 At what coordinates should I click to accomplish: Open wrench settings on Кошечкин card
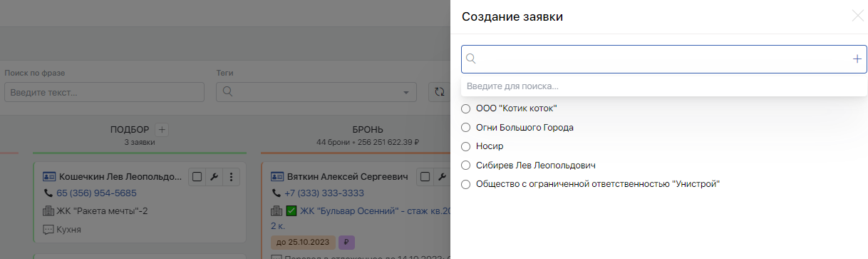coord(214,177)
